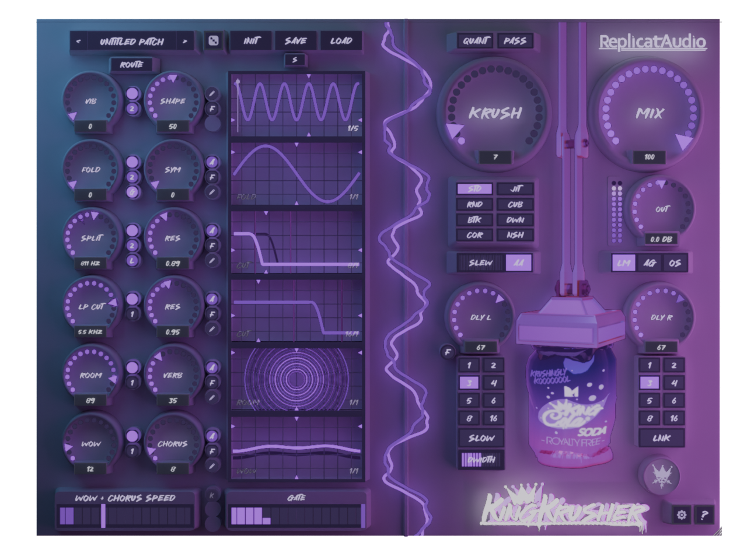
Task: Click the A button beside LP CUT row RES
Action: pos(212,299)
